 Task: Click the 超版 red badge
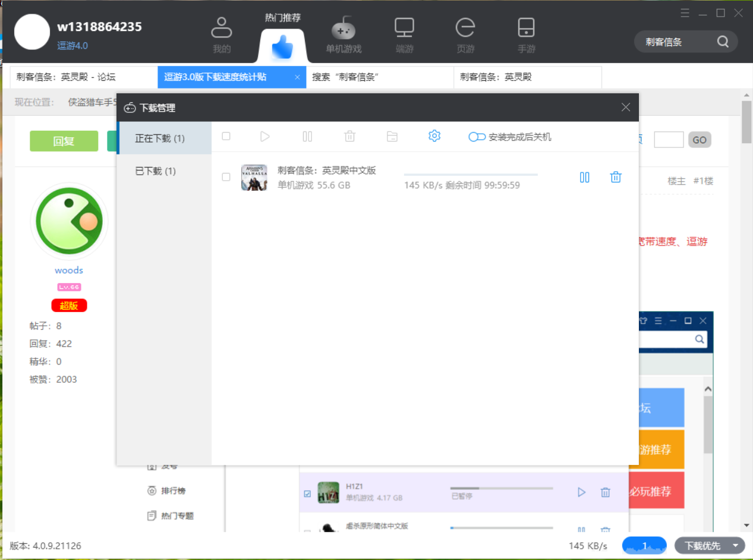coord(69,306)
